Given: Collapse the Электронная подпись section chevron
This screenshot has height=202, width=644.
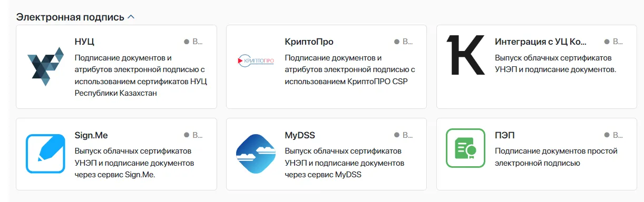Looking at the screenshot, I should click(131, 17).
